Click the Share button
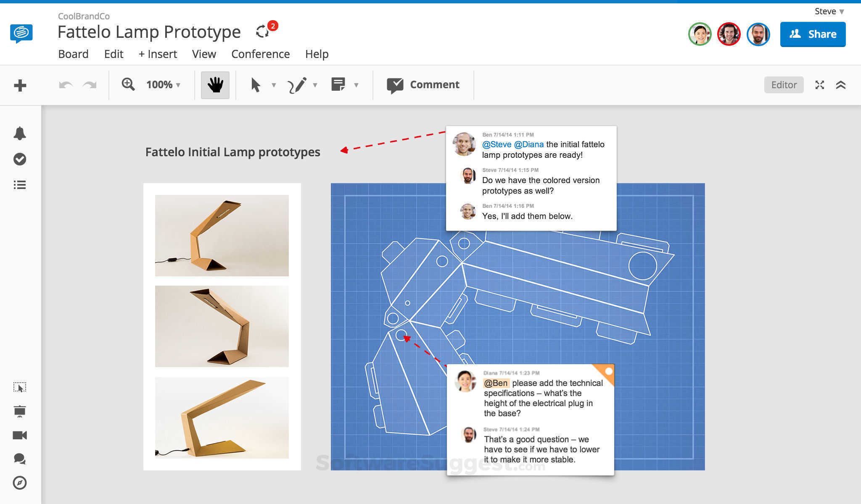This screenshot has height=504, width=861. pyautogui.click(x=813, y=34)
